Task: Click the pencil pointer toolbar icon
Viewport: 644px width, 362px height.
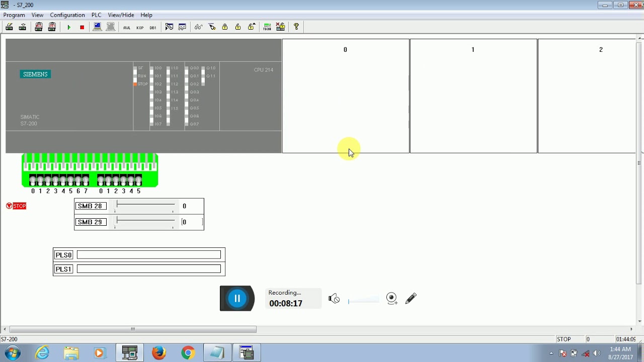Action: coord(212,27)
